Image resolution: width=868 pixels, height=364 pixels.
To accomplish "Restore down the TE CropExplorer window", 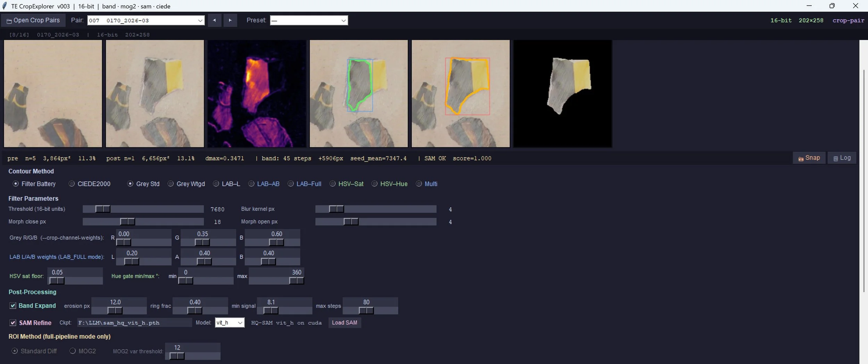I will pyautogui.click(x=832, y=6).
